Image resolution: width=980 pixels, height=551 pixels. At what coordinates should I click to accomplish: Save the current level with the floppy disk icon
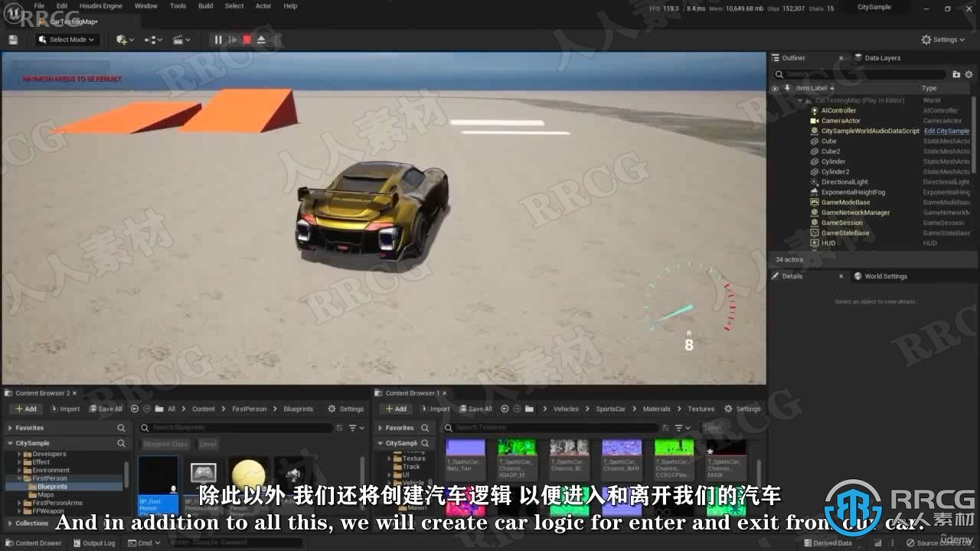click(x=13, y=40)
